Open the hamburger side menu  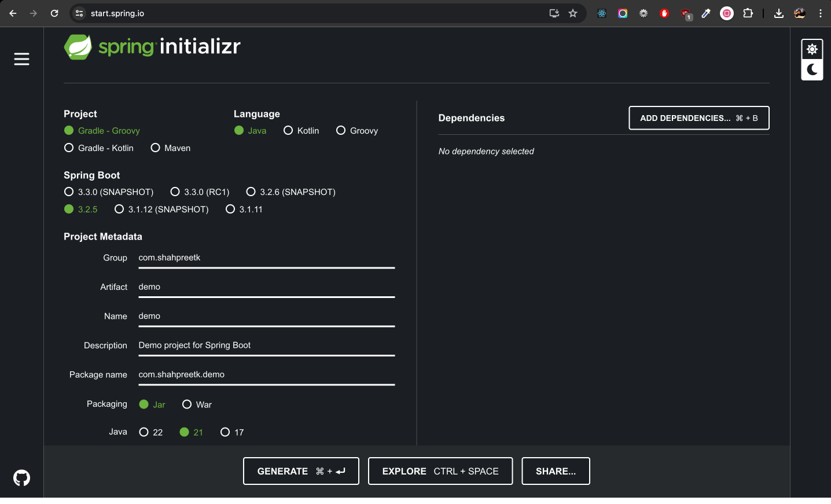[x=21, y=59]
